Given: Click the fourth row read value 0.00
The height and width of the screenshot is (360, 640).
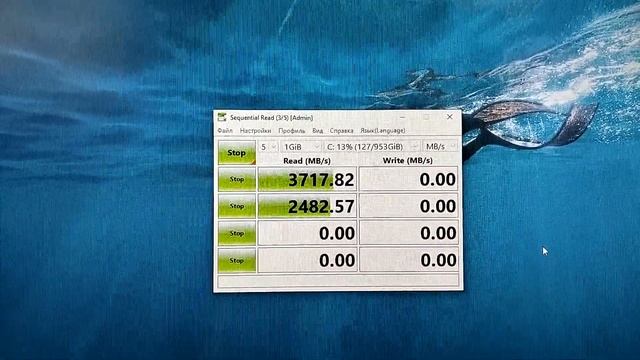Looking at the screenshot, I should click(x=307, y=260).
